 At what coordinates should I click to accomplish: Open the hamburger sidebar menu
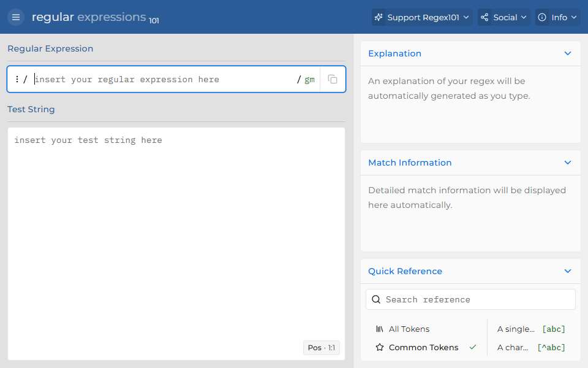16,17
